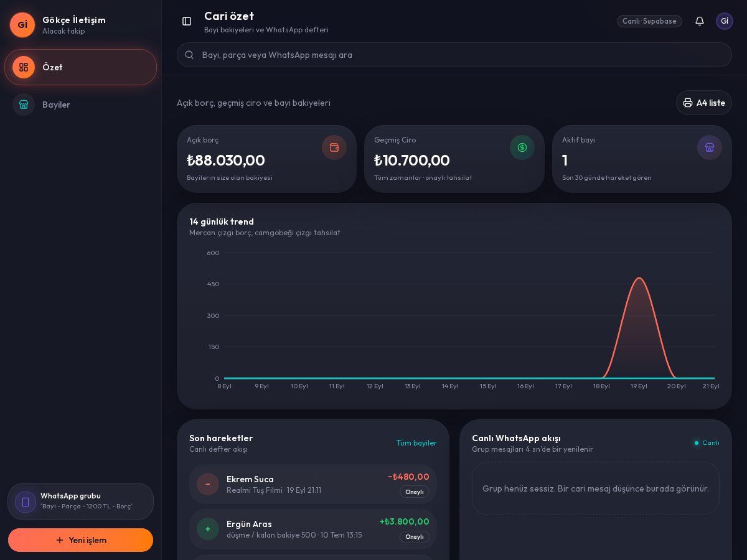The width and height of the screenshot is (747, 560).
Task: Open the notifications bell
Action: coord(700,21)
